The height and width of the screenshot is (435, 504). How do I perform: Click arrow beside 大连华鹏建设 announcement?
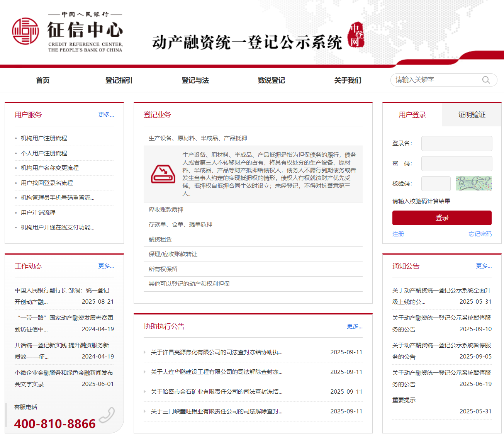145,372
